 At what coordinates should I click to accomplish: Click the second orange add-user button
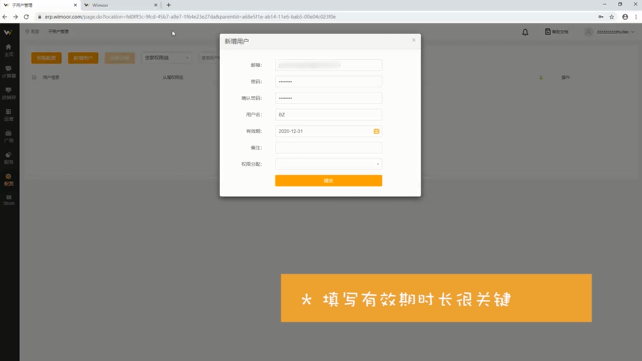pyautogui.click(x=83, y=58)
